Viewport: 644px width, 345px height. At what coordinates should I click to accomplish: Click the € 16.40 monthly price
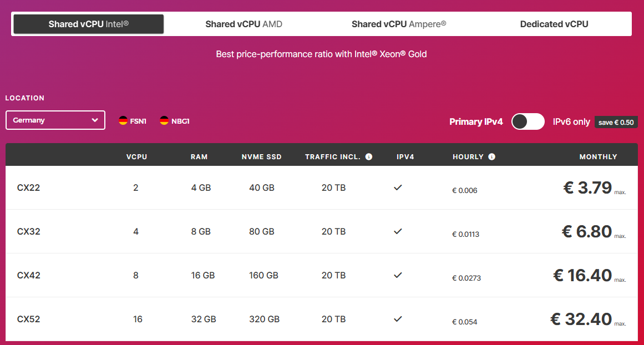point(582,275)
